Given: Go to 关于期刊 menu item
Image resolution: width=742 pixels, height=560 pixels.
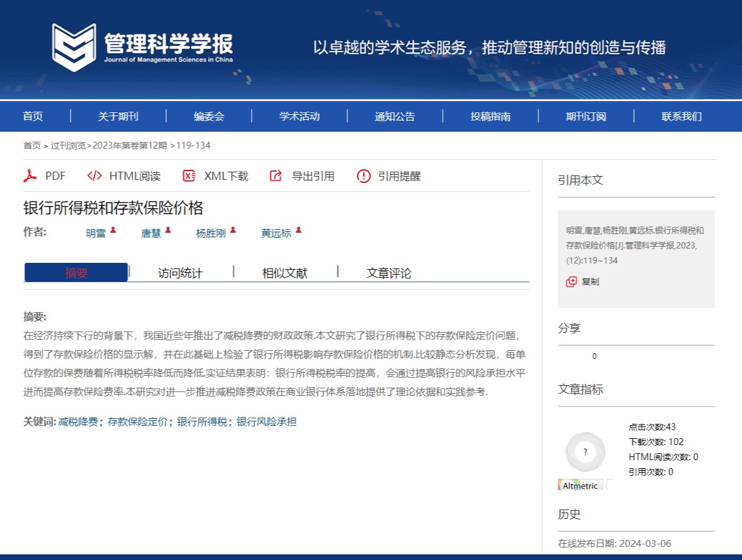Looking at the screenshot, I should 118,116.
